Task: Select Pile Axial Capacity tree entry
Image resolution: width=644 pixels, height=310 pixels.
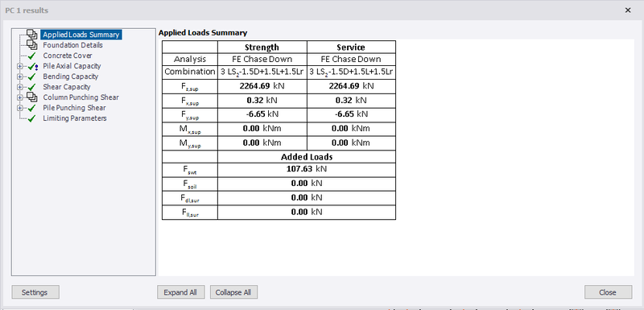Action: 72,66
